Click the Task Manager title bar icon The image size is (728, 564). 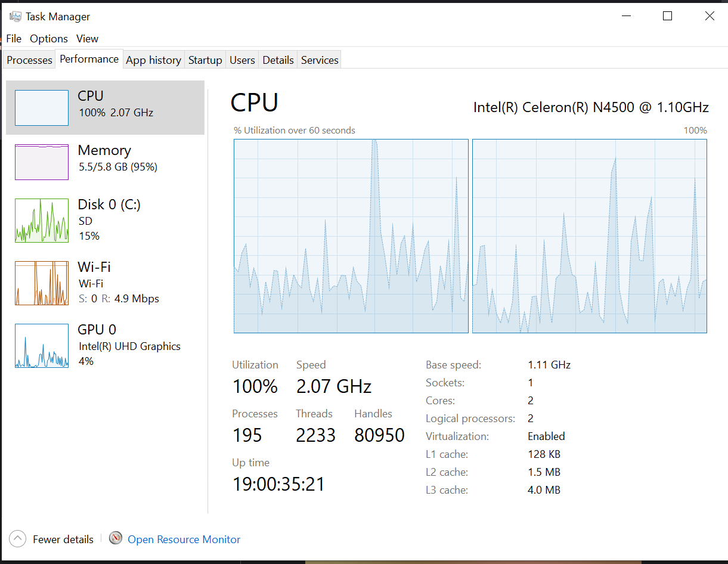[x=16, y=16]
